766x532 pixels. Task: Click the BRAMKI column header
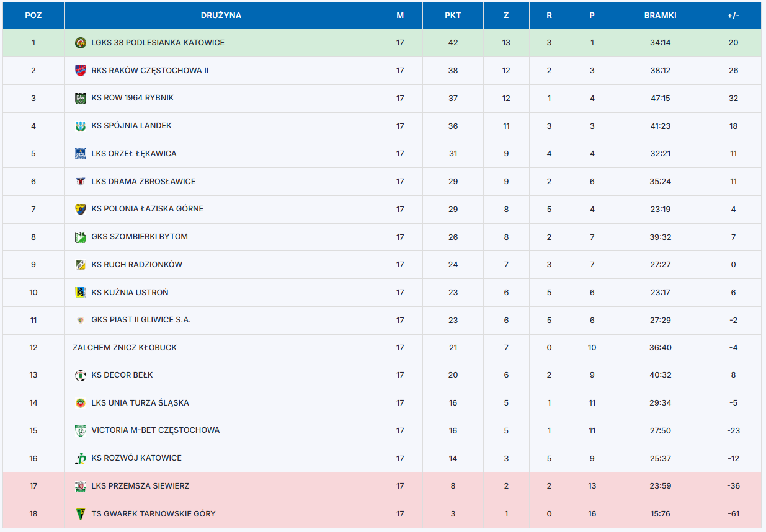(x=660, y=16)
